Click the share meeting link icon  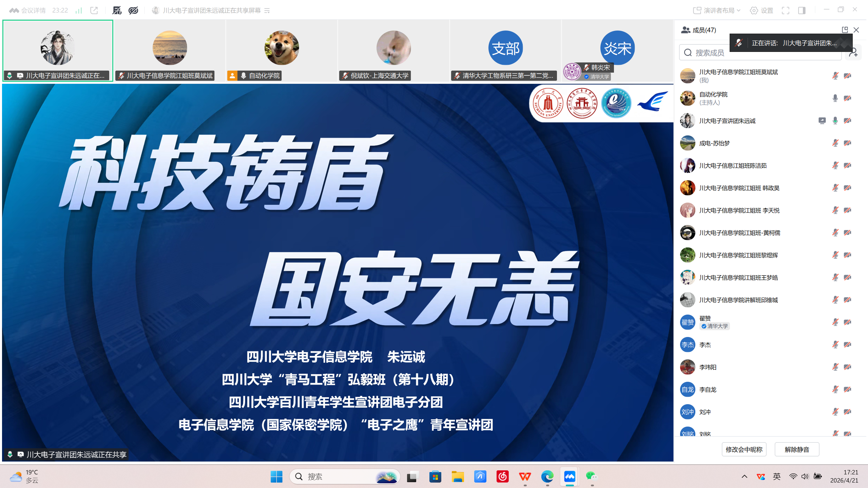(x=94, y=11)
